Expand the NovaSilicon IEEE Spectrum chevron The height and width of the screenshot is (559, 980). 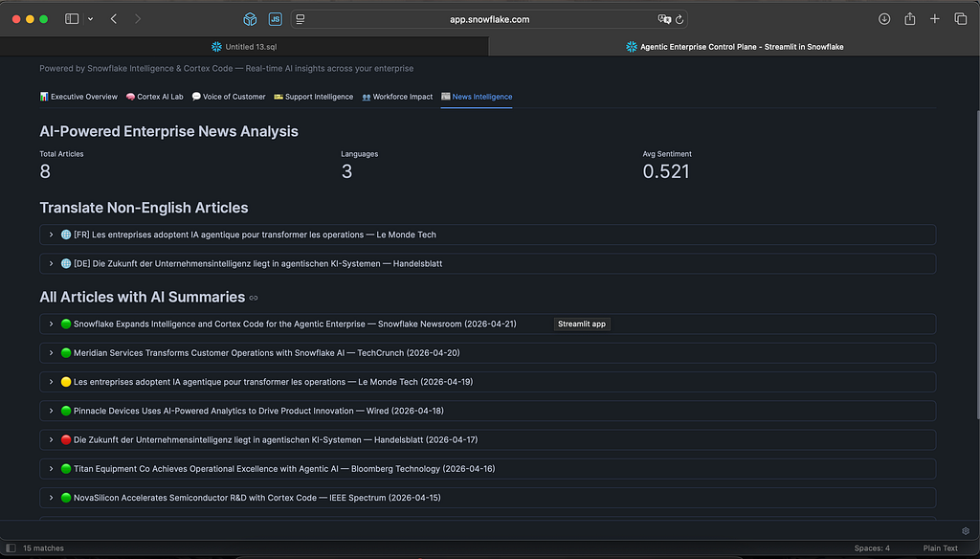pyautogui.click(x=51, y=498)
